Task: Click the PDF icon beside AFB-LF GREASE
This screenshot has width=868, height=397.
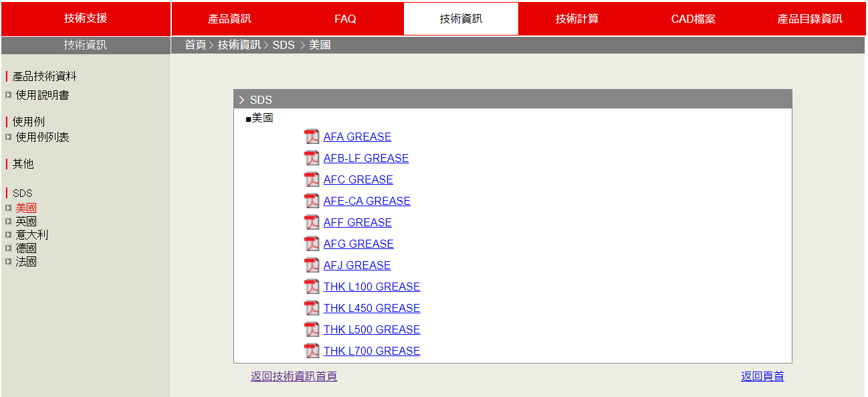Action: pos(312,158)
